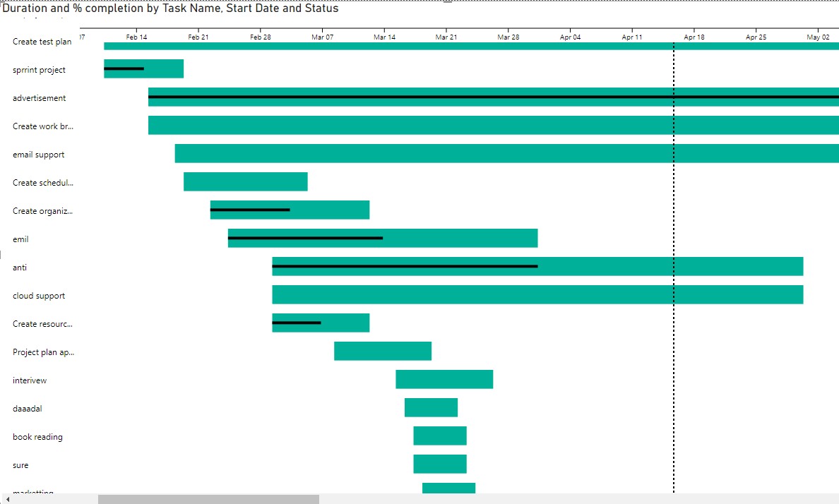Click the 'May 02' date axis label
The width and height of the screenshot is (839, 504).
click(818, 37)
